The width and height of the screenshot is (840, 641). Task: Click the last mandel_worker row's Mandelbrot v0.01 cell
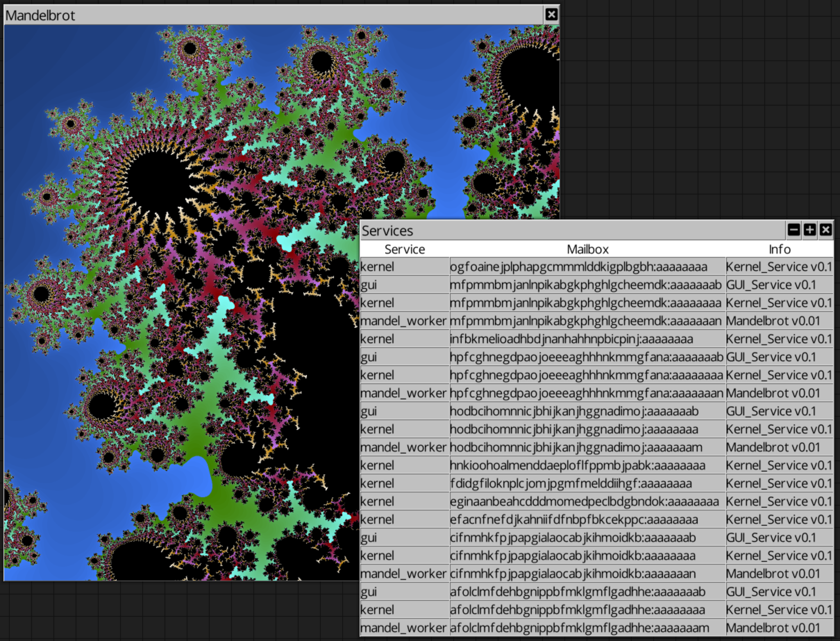point(773,628)
